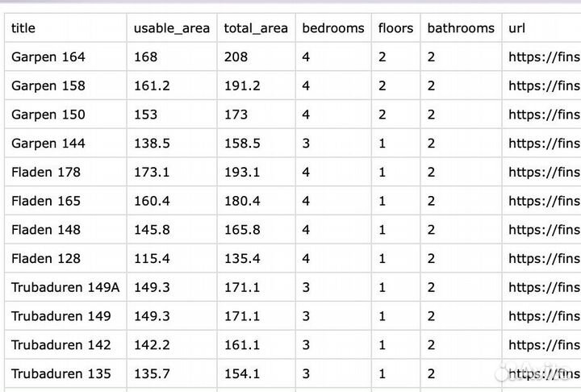The image size is (581, 392).
Task: Click the bathrooms column header
Action: pos(460,28)
